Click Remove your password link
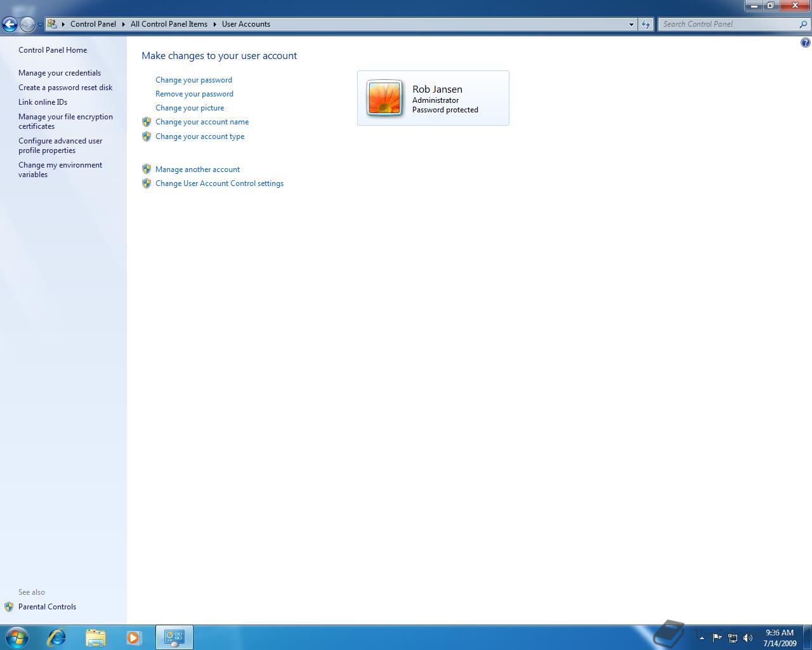Viewport: 812px width, 650px height. click(x=194, y=94)
